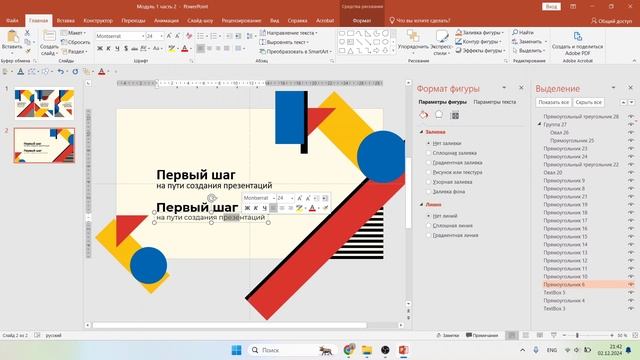Screen dimensions: 640x360
Task: Clear all formatting eraser icon
Action: coord(189,36)
